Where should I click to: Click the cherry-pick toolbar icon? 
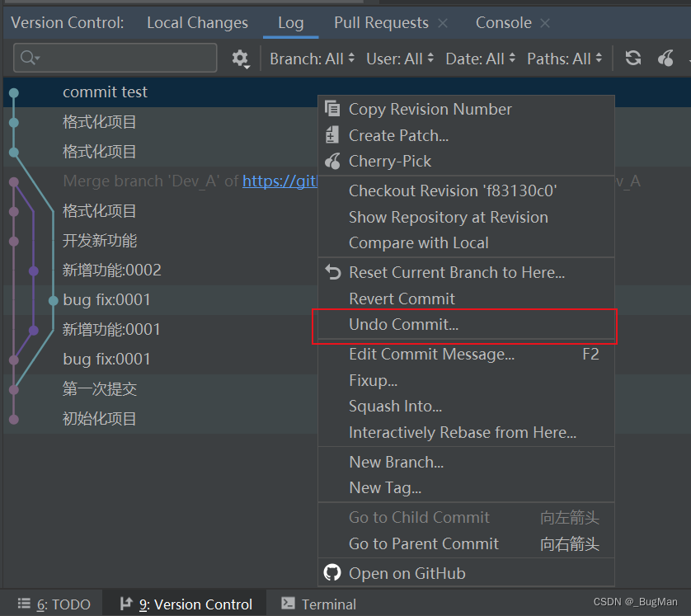[665, 58]
